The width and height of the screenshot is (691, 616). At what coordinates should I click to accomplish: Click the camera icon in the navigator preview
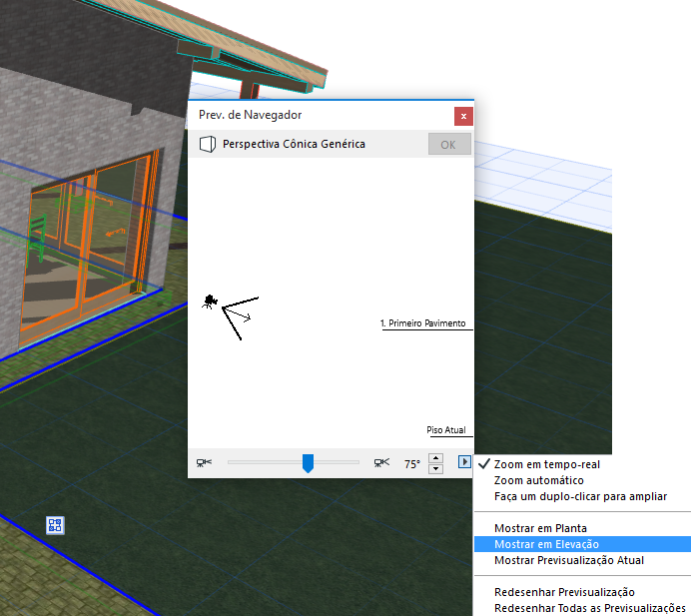pyautogui.click(x=210, y=302)
